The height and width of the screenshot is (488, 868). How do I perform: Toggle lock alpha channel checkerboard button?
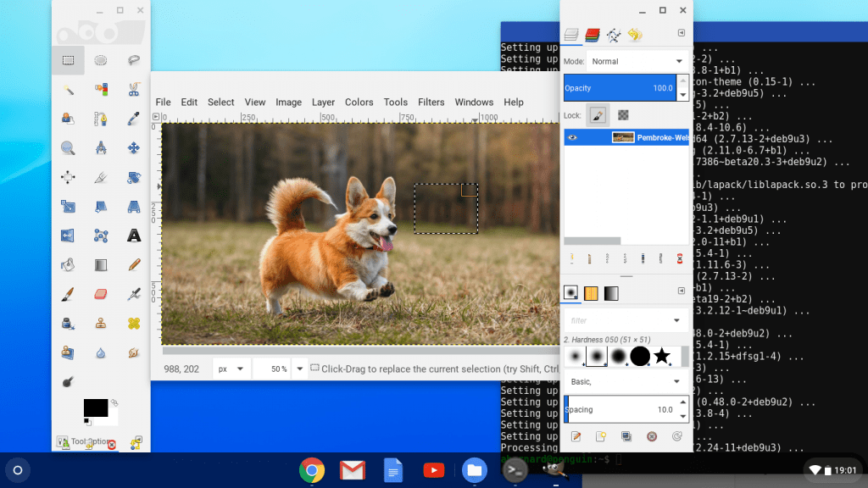[x=623, y=115]
